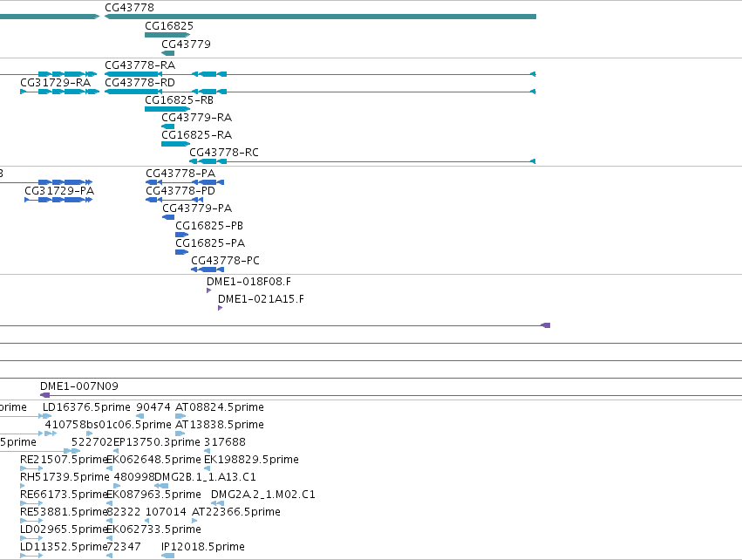Select EST LD11352.5prime

pyautogui.click(x=64, y=547)
